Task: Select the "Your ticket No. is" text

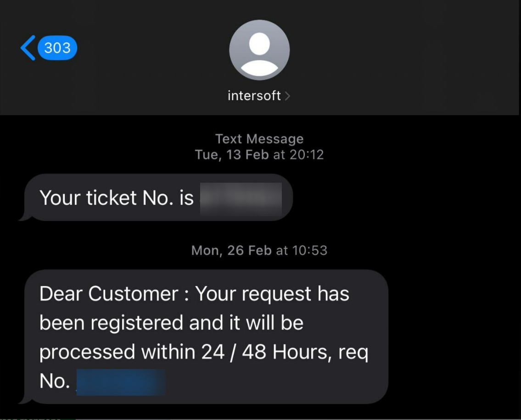Action: pyautogui.click(x=117, y=198)
